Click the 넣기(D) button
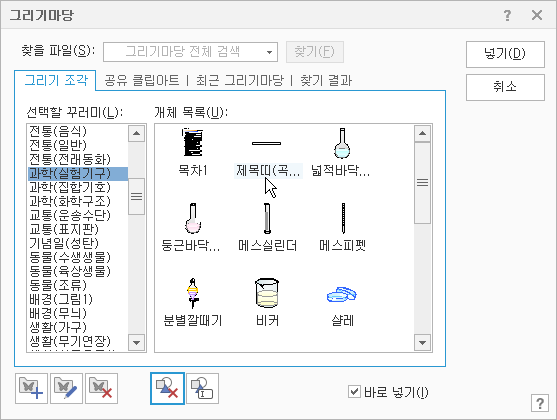The height and width of the screenshot is (420, 557). tap(505, 54)
